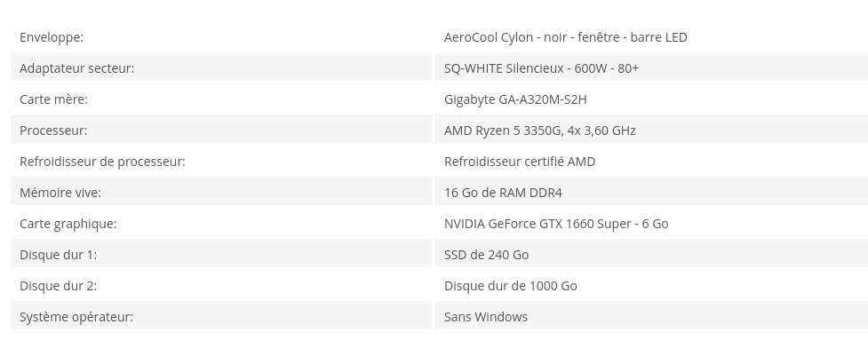Click the "Processeur:" label
Viewport: 868px width, 356px height.
point(53,131)
